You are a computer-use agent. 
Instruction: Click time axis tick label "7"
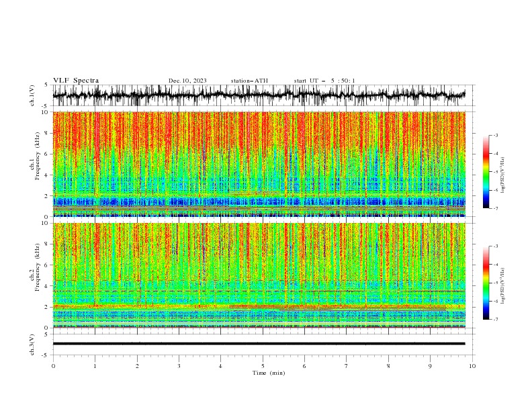pyautogui.click(x=347, y=366)
